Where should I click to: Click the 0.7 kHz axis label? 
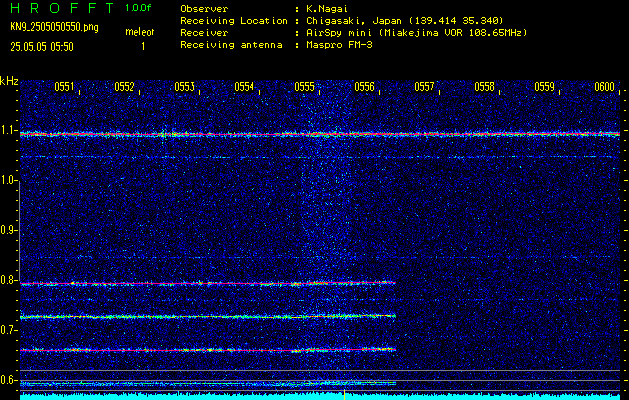coord(8,330)
